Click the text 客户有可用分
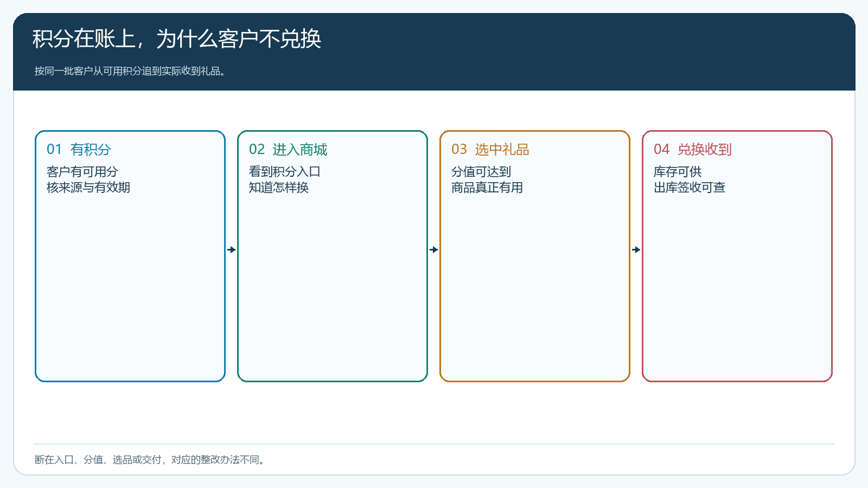The width and height of the screenshot is (868, 488). [x=82, y=172]
